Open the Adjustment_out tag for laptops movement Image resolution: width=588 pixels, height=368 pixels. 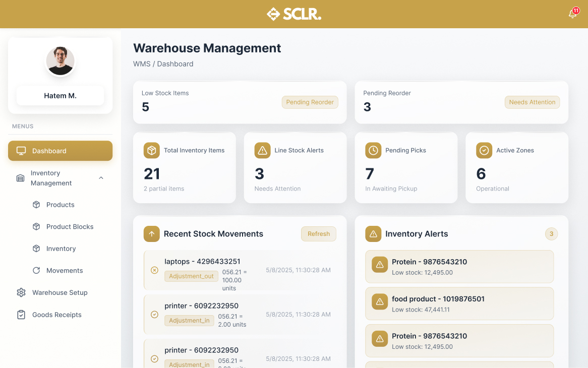[191, 276]
